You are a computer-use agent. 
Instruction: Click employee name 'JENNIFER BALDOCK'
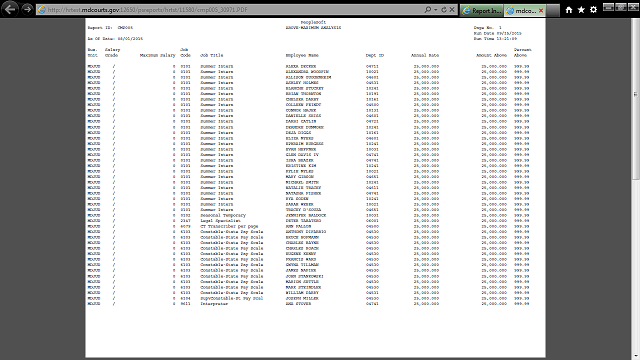(306, 215)
